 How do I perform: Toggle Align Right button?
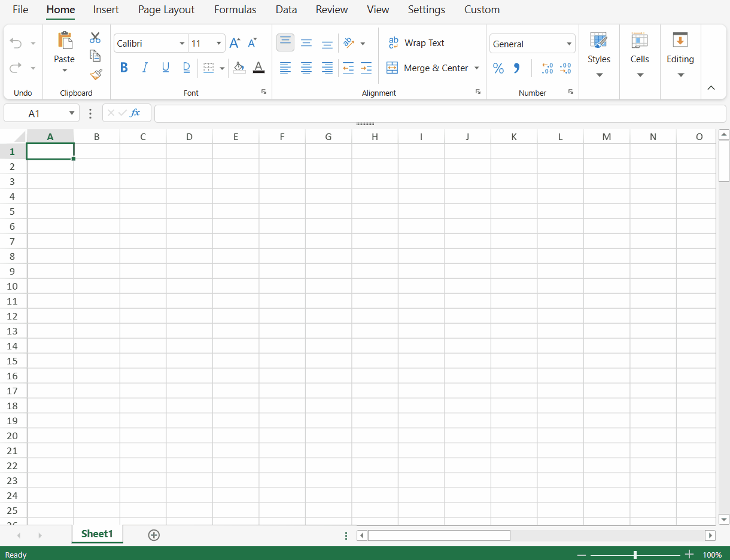tap(327, 68)
